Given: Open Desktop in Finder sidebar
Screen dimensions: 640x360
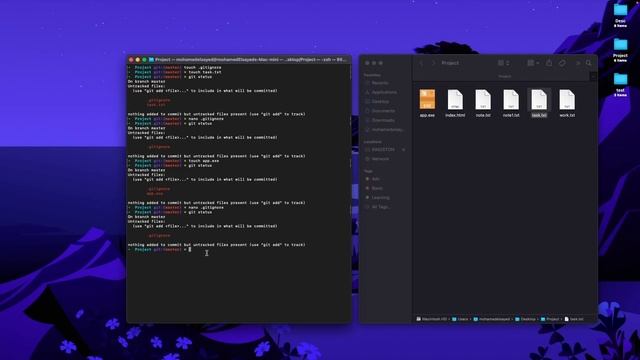Looking at the screenshot, I should [380, 101].
